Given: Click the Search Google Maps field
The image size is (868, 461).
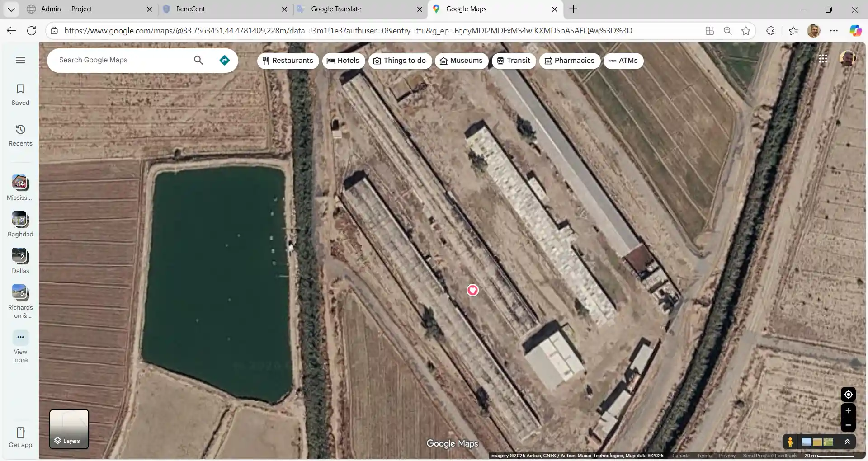Looking at the screenshot, I should point(122,61).
